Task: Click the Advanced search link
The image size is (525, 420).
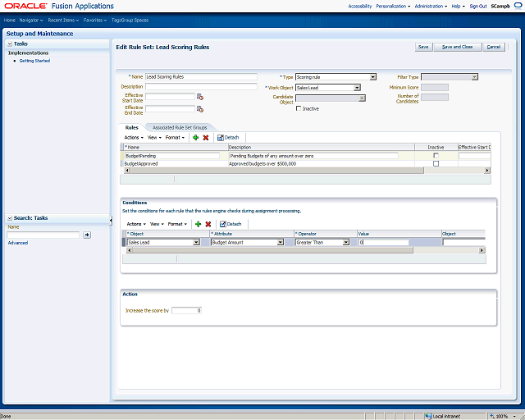Action: pos(18,243)
